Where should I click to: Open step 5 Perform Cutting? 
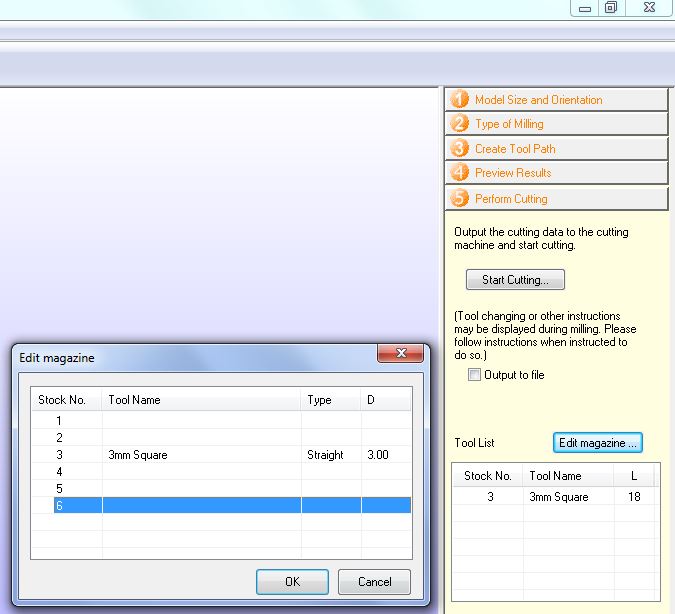[556, 198]
